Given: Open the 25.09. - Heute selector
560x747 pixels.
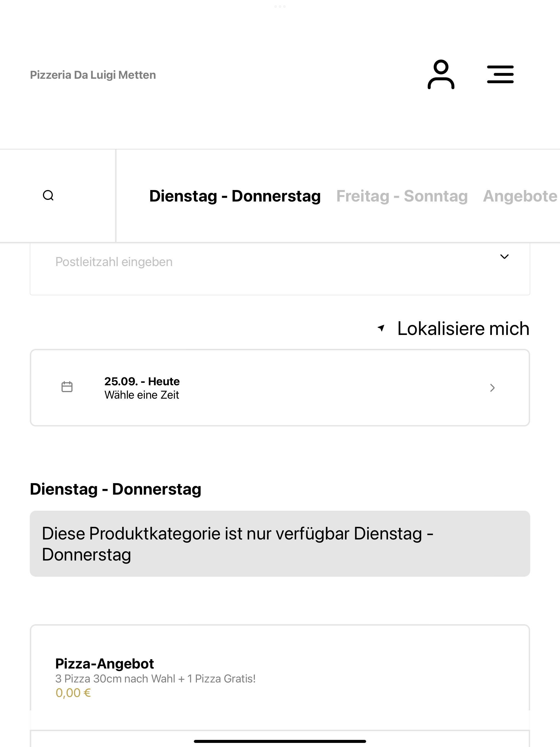Looking at the screenshot, I should pos(280,388).
